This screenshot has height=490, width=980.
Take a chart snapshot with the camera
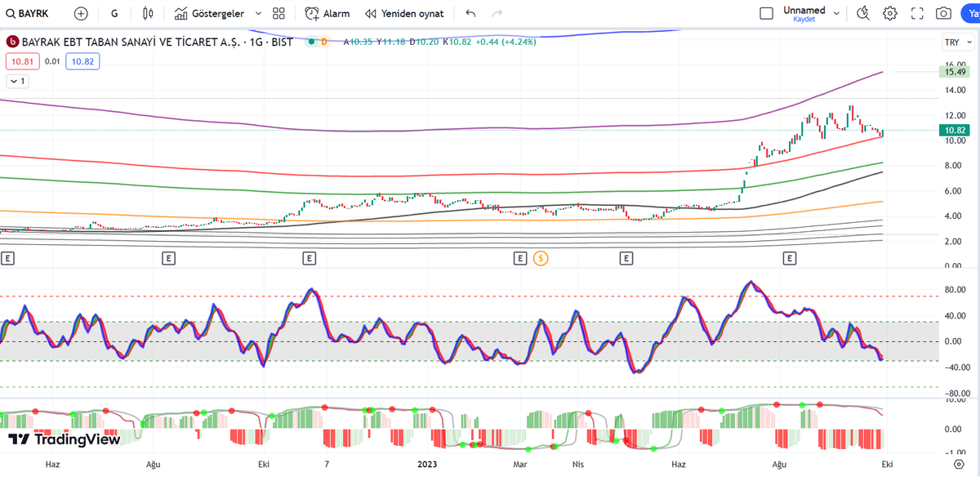coord(943,14)
